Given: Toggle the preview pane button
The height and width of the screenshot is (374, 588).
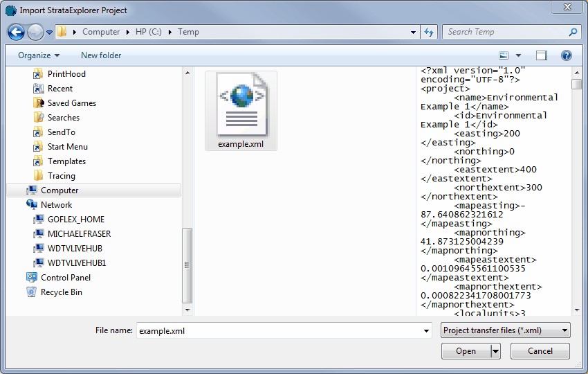Looking at the screenshot, I should point(541,55).
